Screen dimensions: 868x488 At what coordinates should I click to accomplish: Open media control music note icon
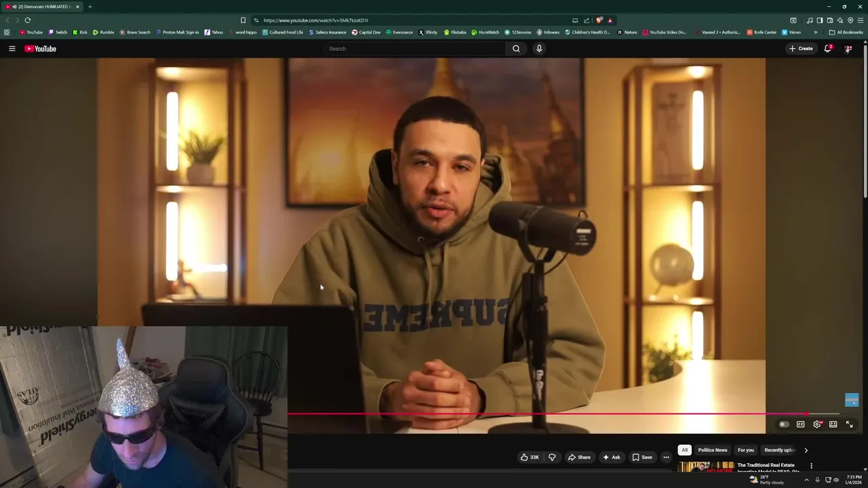810,20
